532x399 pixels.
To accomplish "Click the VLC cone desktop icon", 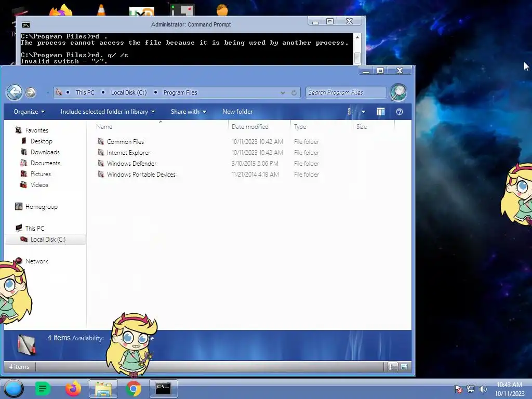I will (x=101, y=10).
